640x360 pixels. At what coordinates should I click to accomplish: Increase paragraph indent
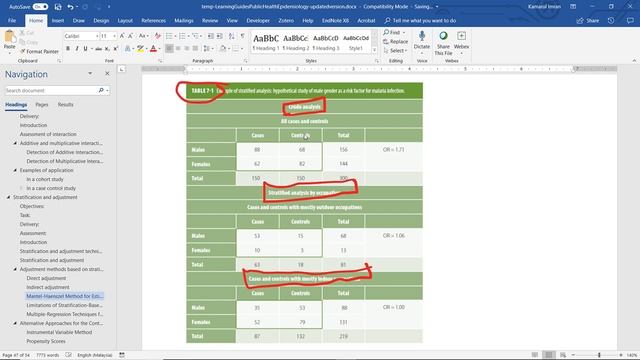220,36
